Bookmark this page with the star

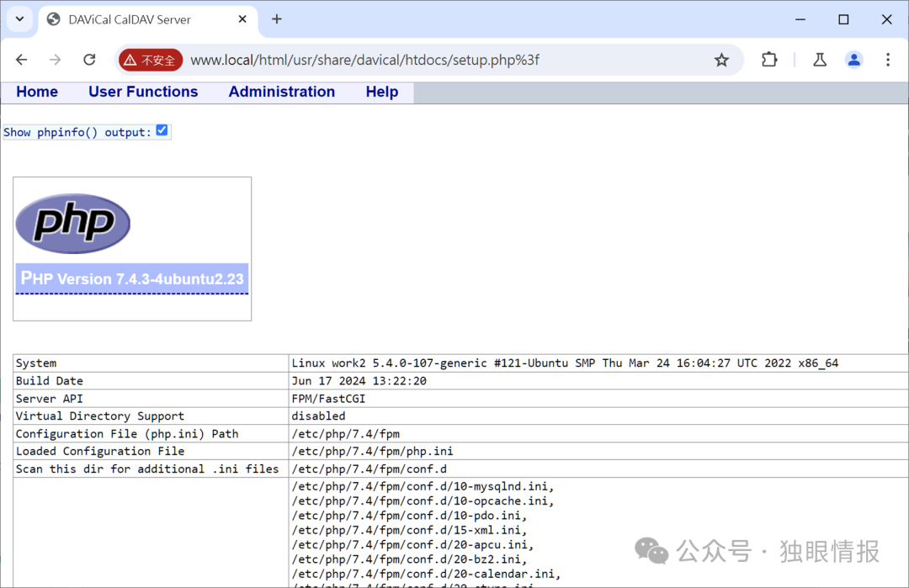click(721, 60)
